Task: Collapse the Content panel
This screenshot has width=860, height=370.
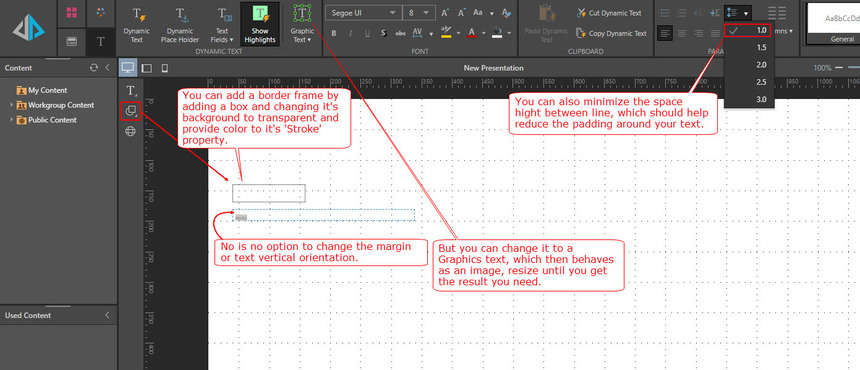Action: click(107, 68)
